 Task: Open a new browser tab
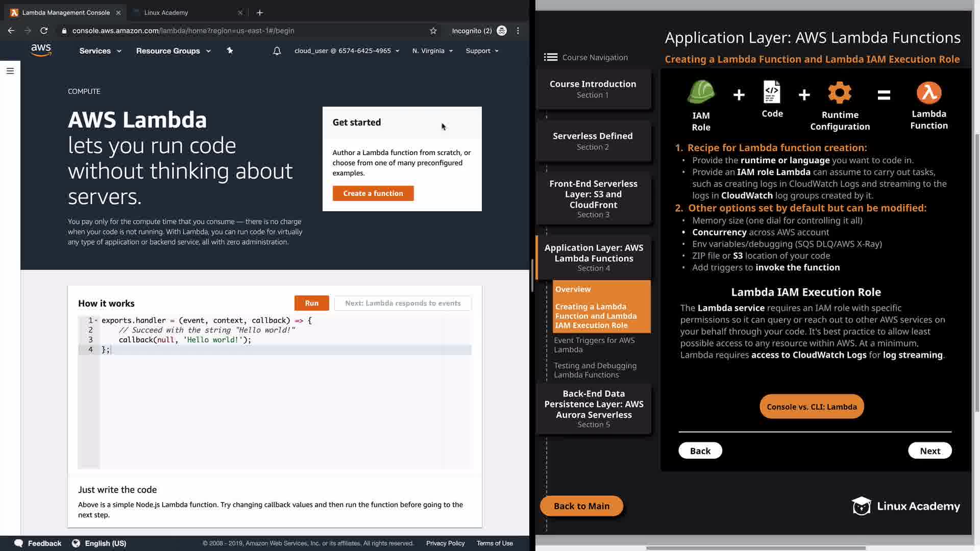tap(260, 13)
